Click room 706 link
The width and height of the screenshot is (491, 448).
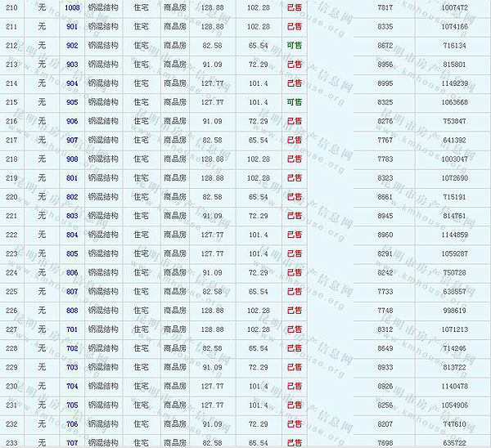tap(72, 423)
